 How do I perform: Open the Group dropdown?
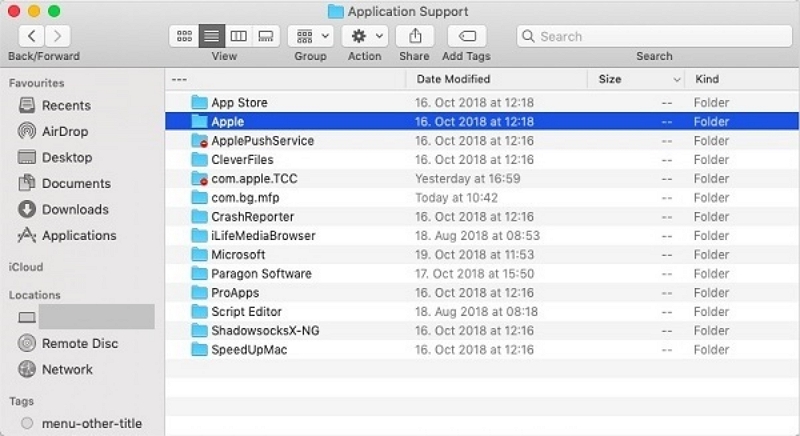pos(311,36)
